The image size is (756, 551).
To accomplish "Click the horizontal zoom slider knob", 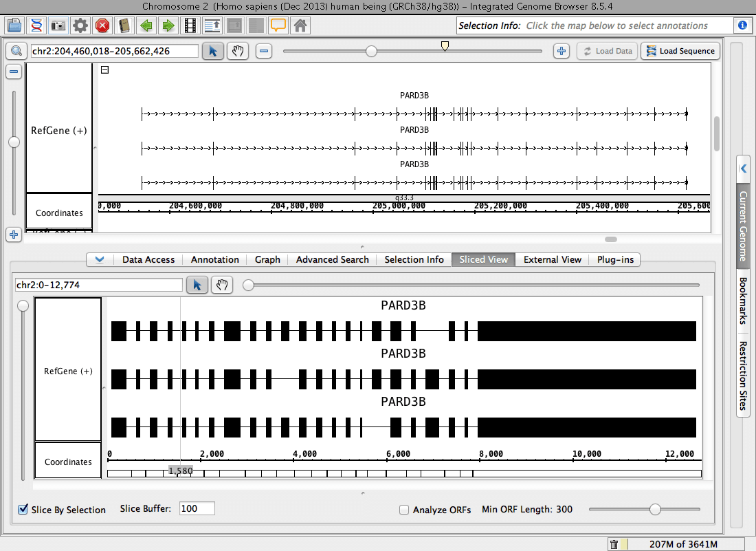I will point(371,51).
